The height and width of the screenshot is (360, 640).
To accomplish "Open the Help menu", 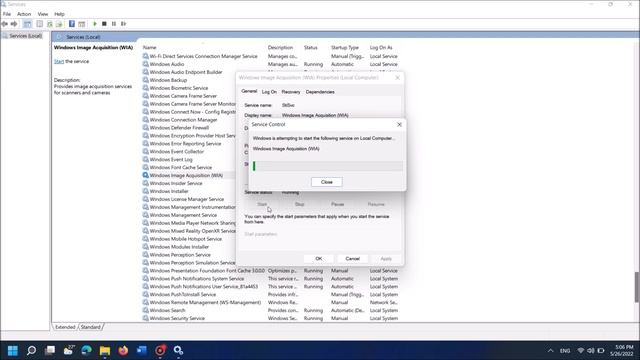I will click(60, 14).
